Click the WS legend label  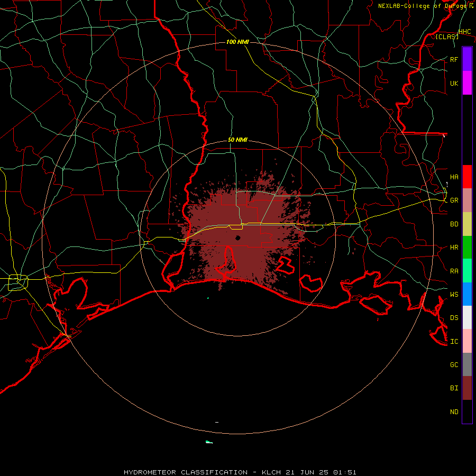[454, 294]
